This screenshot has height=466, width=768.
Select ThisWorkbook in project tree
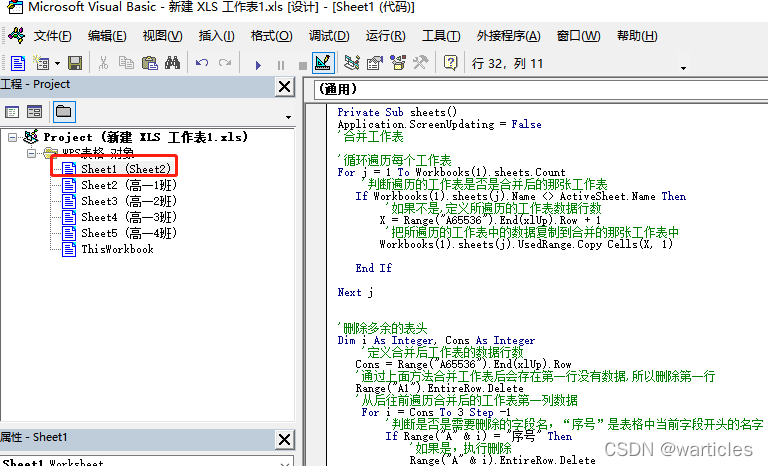tap(118, 249)
